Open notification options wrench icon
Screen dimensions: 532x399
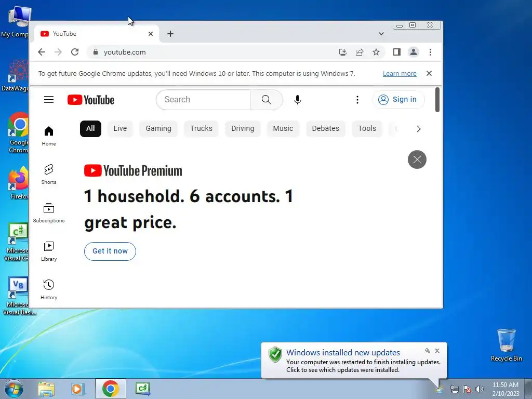(428, 351)
